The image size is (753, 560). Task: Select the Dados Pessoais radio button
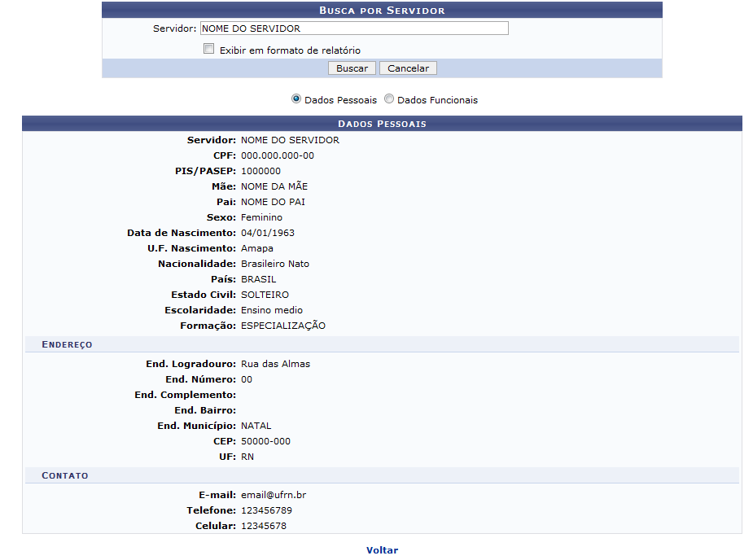[296, 99]
